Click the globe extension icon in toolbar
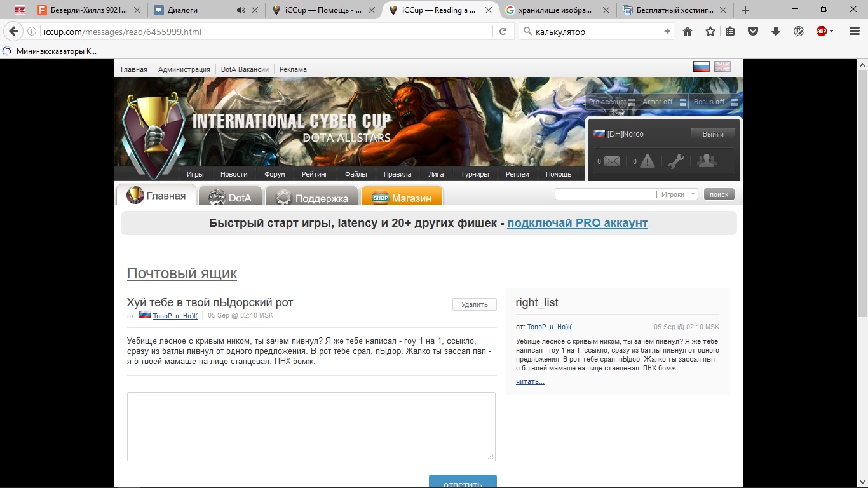 (799, 31)
